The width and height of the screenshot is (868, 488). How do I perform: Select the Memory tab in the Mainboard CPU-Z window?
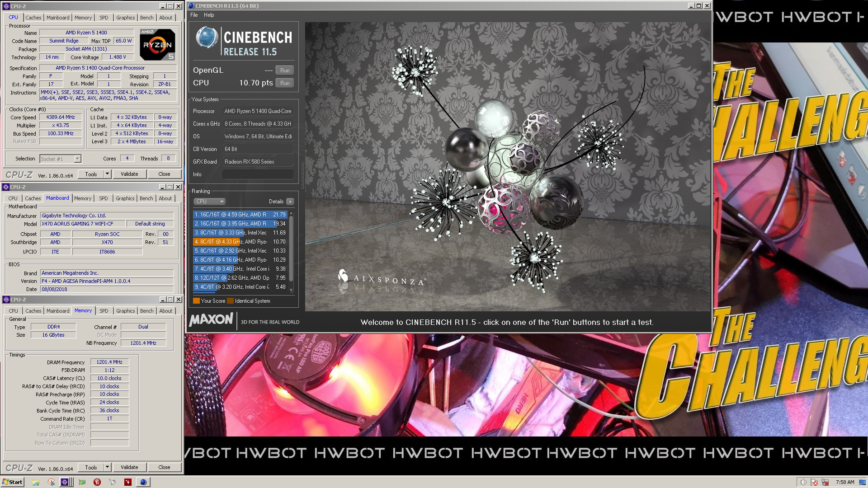click(83, 198)
